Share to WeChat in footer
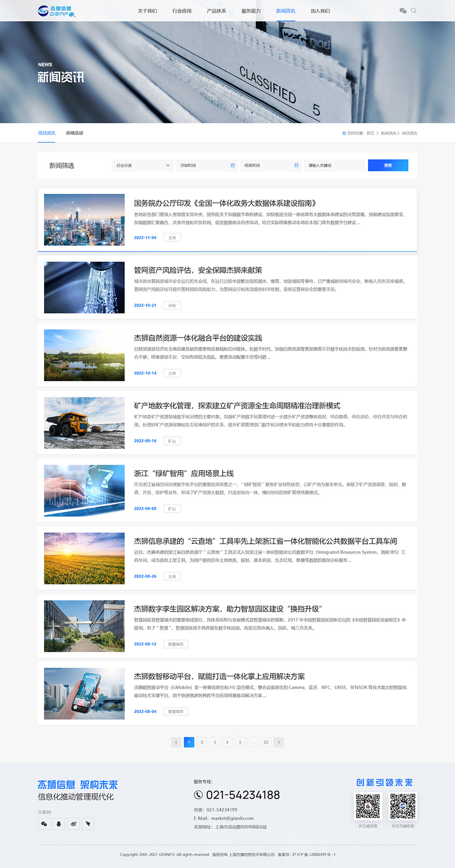Screen dimensions: 455x868 [44, 824]
